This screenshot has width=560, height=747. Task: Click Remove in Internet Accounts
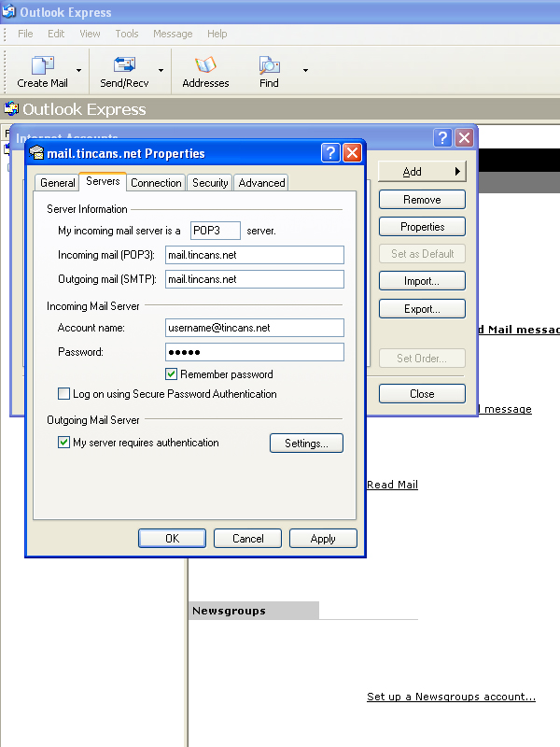coord(422,200)
